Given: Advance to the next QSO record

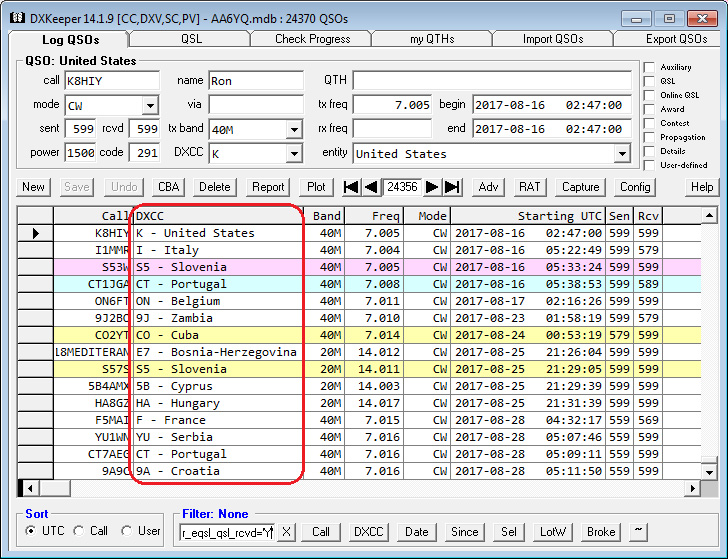Looking at the screenshot, I should pos(432,187).
